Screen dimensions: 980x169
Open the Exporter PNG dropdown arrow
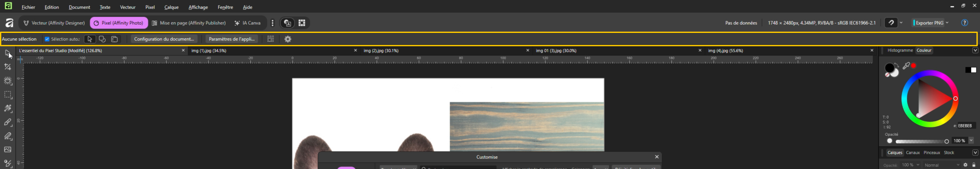[947, 23]
